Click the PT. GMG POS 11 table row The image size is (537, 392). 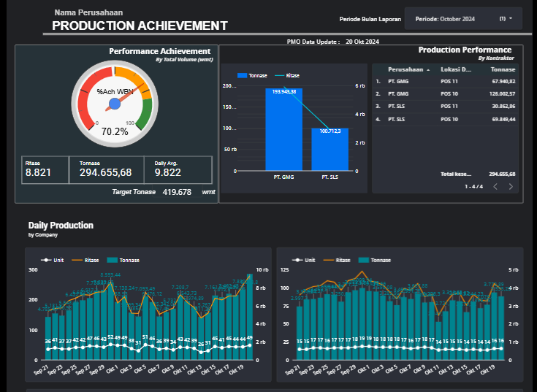coord(446,82)
